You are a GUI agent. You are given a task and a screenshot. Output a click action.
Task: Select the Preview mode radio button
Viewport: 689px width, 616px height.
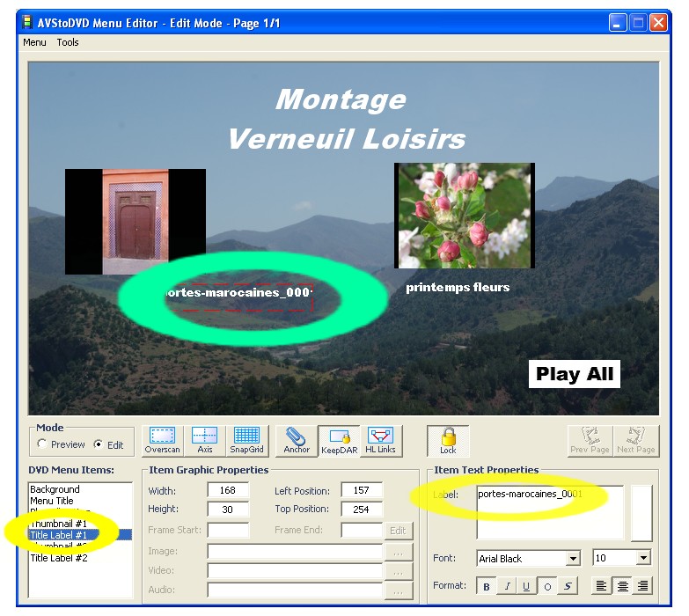[41, 444]
